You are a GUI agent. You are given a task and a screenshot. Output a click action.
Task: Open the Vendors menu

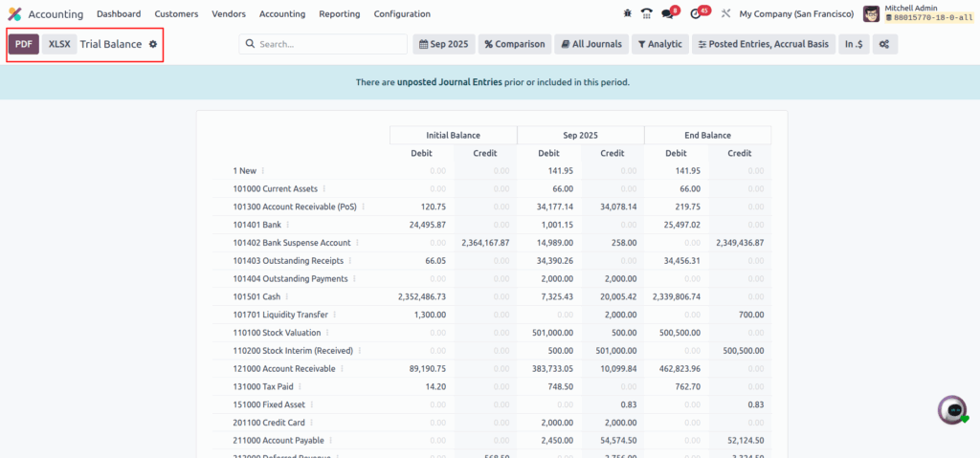click(229, 13)
